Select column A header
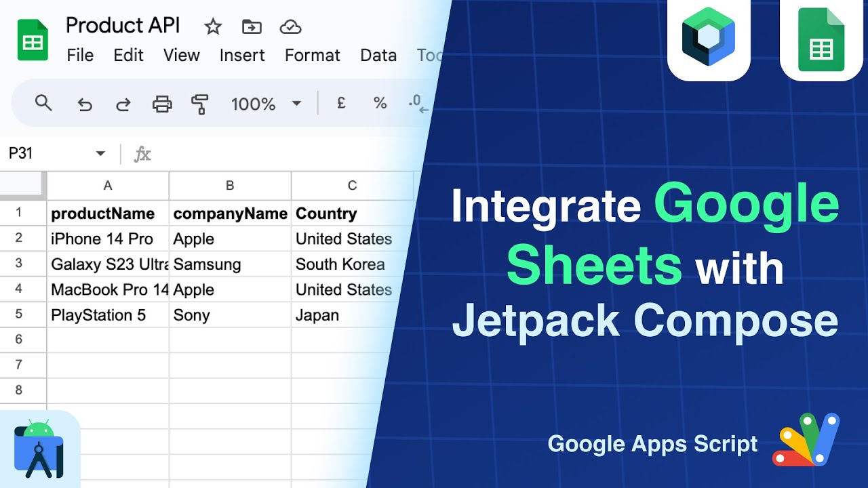This screenshot has width=868, height=488. point(108,186)
